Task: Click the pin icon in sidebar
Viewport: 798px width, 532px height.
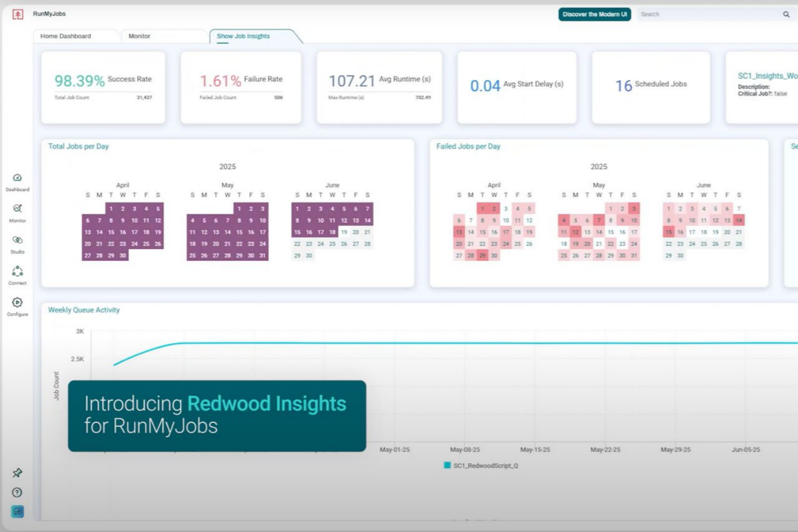Action: [17, 473]
